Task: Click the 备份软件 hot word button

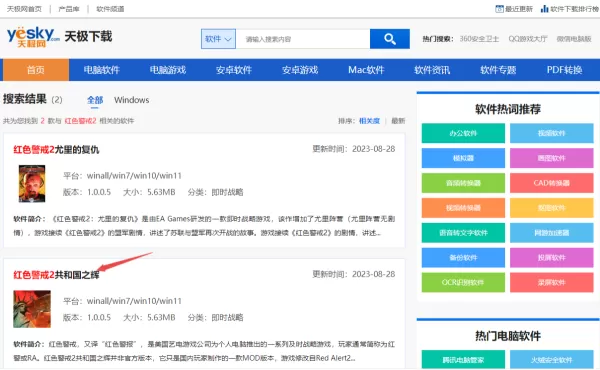Action: [463, 258]
